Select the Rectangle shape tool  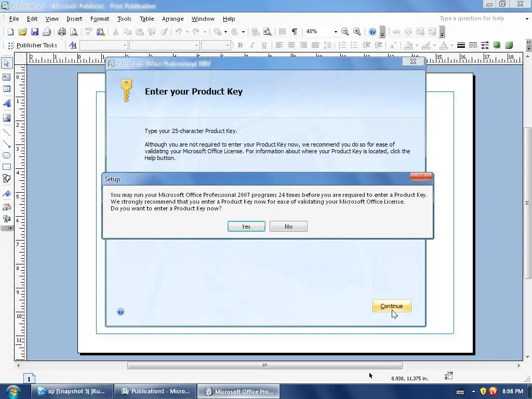point(6,167)
